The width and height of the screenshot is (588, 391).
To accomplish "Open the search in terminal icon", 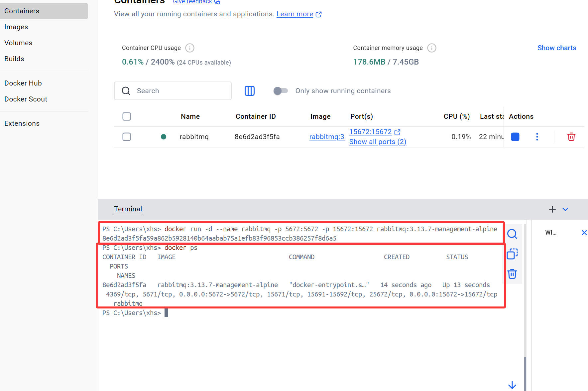I will [x=512, y=234].
